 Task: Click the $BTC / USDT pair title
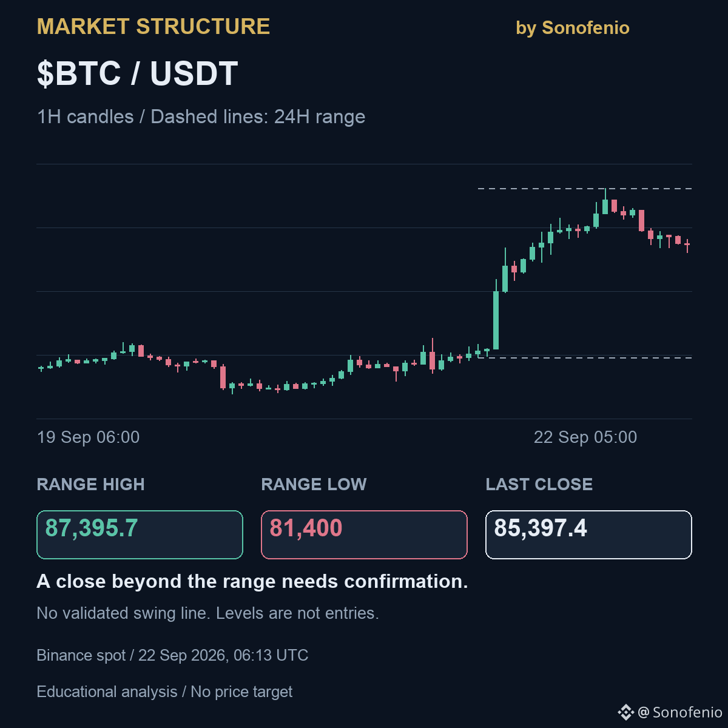coord(138,74)
